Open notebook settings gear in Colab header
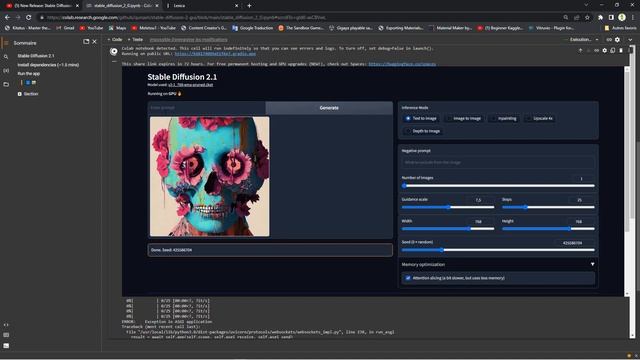 coord(617,40)
